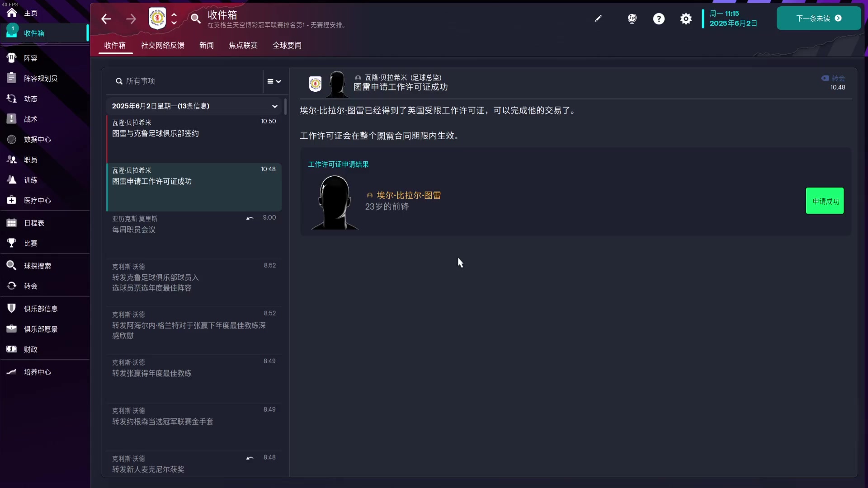The image size is (868, 488).
Task: Open message 转发阿海尔内·格兰特对于张赢下年度最佳教练深感欣慰
Action: pos(194,331)
